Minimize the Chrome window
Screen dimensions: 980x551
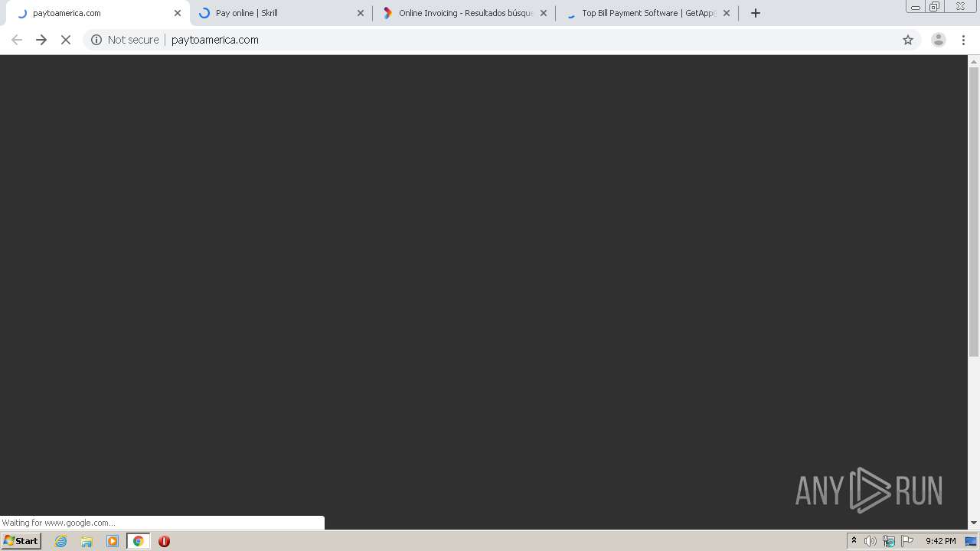click(916, 7)
